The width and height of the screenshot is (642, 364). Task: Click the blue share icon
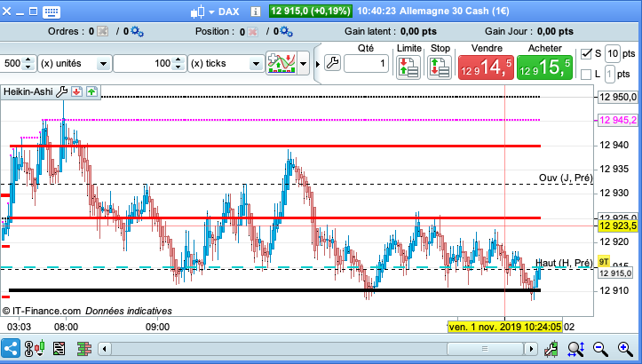click(11, 349)
